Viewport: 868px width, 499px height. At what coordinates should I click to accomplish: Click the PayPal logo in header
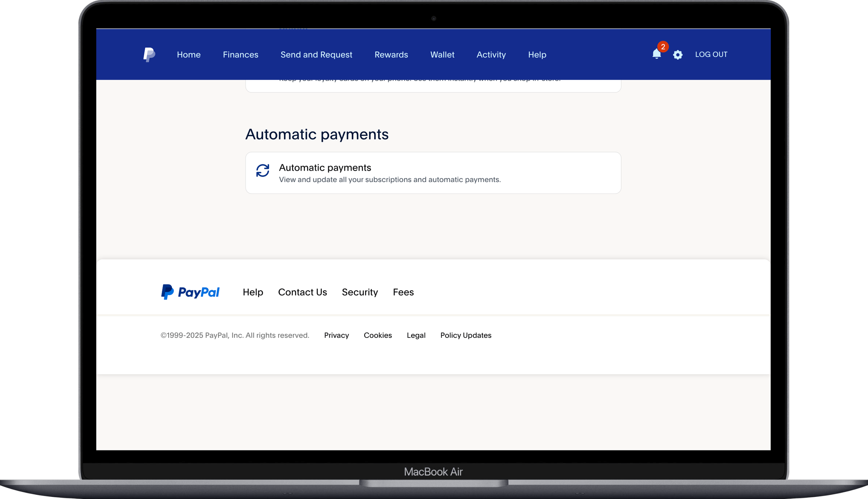(149, 55)
